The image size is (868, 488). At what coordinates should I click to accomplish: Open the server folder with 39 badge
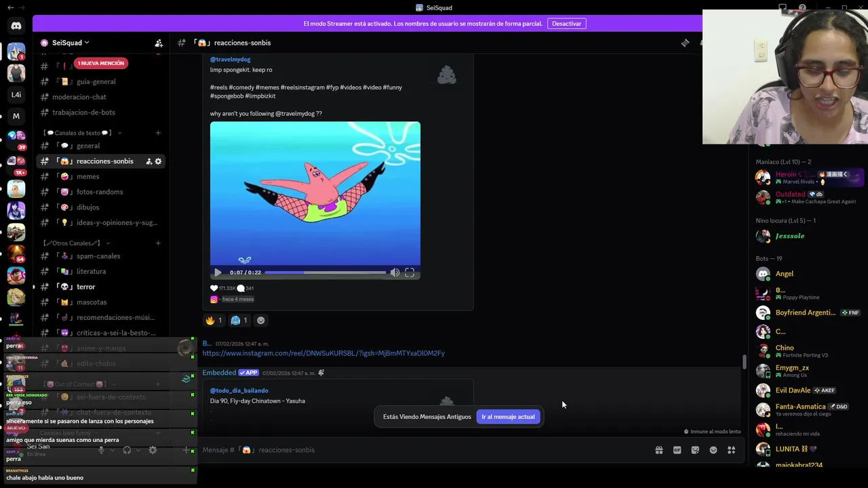pos(16,139)
